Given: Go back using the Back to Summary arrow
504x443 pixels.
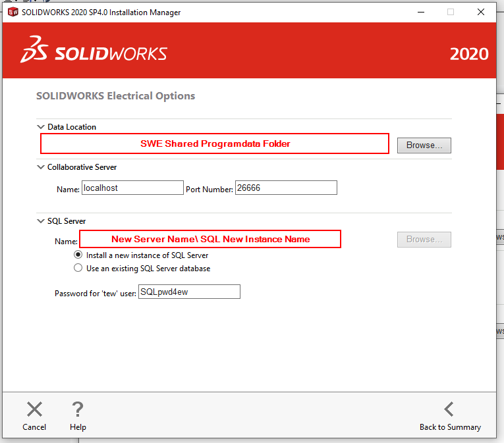Looking at the screenshot, I should [x=449, y=409].
